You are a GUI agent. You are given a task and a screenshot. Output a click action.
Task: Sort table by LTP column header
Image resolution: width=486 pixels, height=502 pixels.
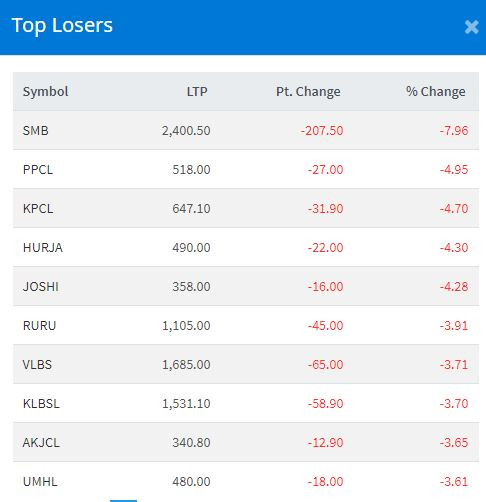[197, 91]
